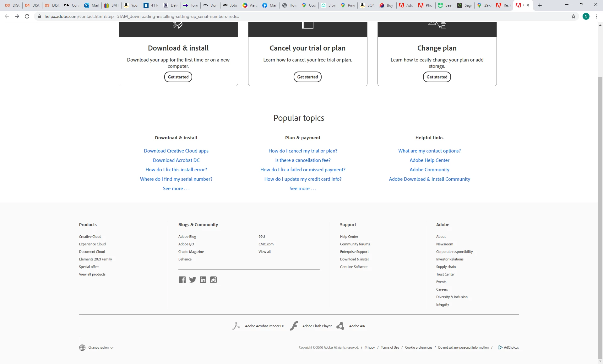The image size is (603, 364).
Task: Open the Chrome three-dot menu
Action: tap(596, 16)
